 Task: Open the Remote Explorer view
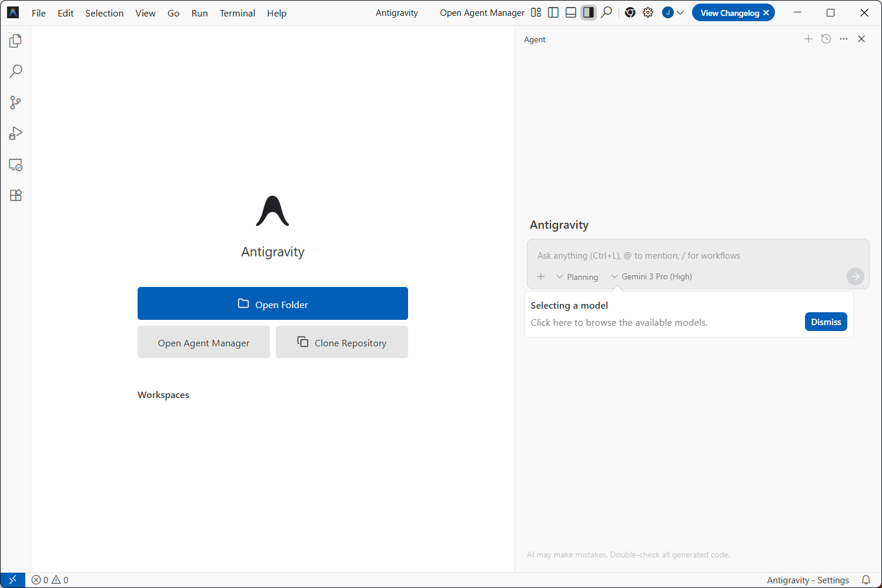[16, 165]
